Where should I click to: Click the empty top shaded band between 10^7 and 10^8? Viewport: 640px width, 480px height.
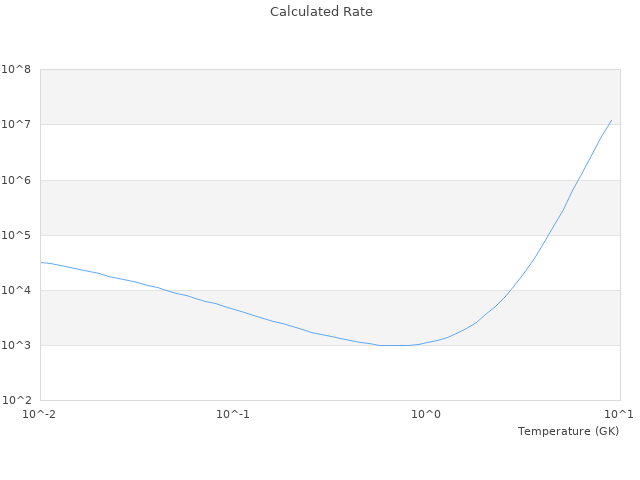click(300, 97)
